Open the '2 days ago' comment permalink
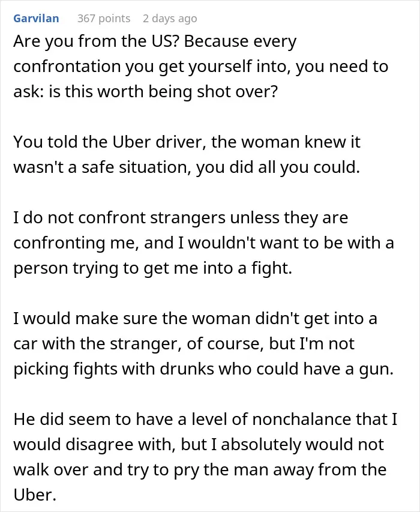Screen dimensions: 420x512 (x=170, y=19)
